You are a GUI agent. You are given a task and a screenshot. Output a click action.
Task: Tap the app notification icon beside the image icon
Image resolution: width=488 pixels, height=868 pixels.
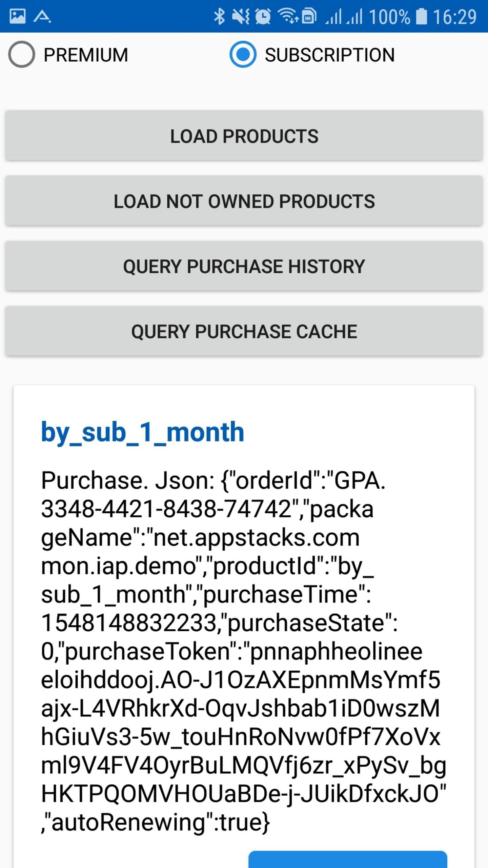pos(42,16)
